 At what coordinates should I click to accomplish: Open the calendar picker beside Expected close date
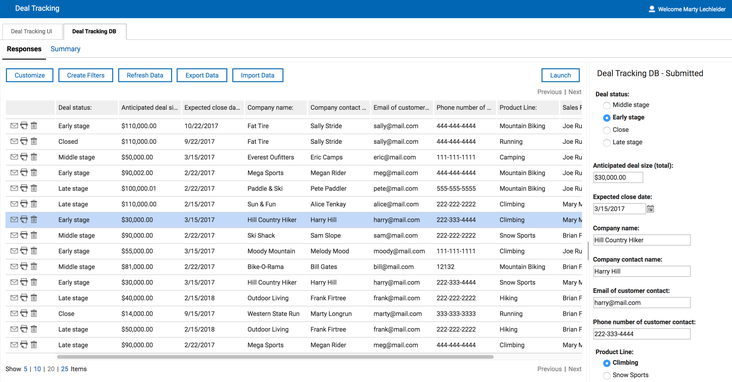[650, 209]
